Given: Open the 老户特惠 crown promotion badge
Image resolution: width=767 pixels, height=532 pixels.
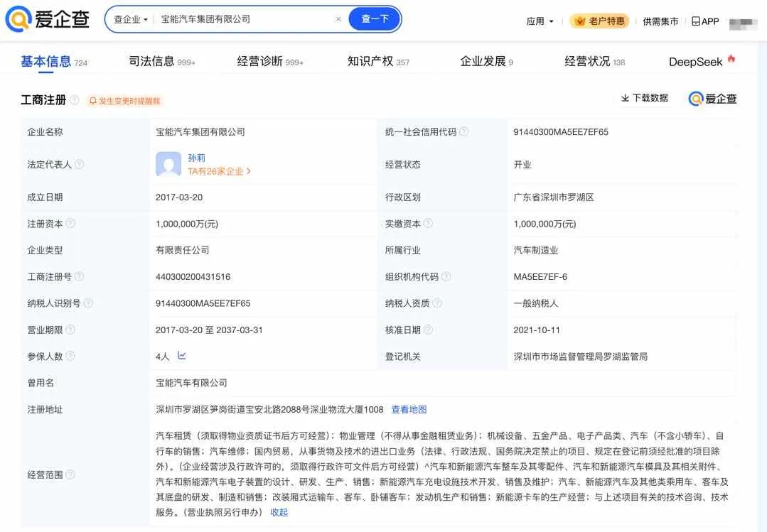Looking at the screenshot, I should (x=600, y=21).
